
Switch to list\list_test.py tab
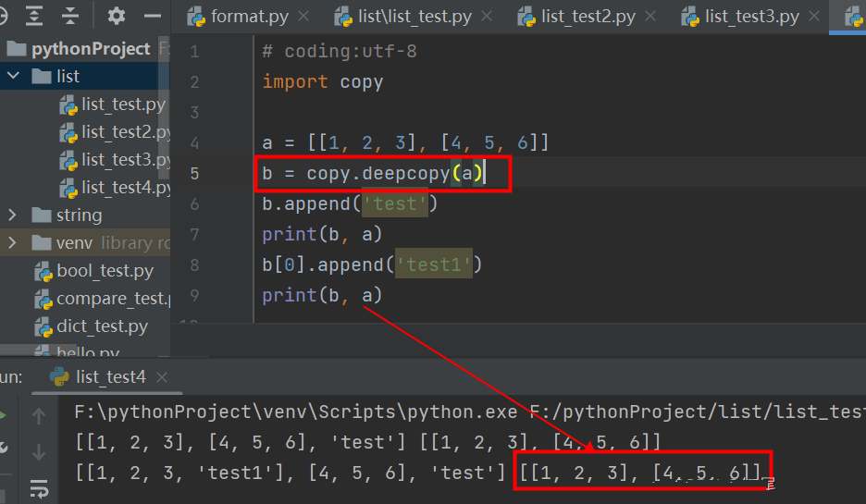point(414,17)
